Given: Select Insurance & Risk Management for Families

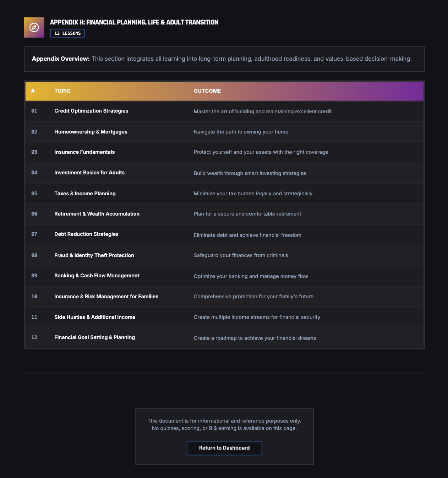Looking at the screenshot, I should (106, 297).
